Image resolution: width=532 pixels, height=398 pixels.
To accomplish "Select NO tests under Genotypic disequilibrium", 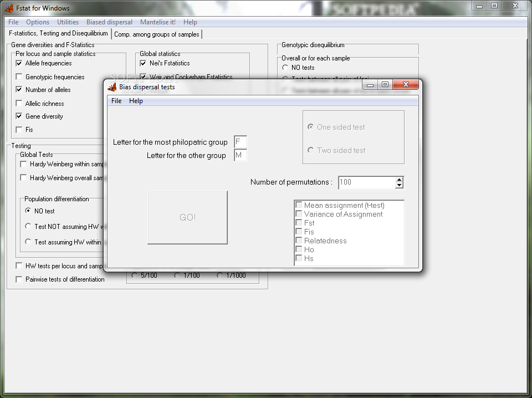I will [x=285, y=68].
